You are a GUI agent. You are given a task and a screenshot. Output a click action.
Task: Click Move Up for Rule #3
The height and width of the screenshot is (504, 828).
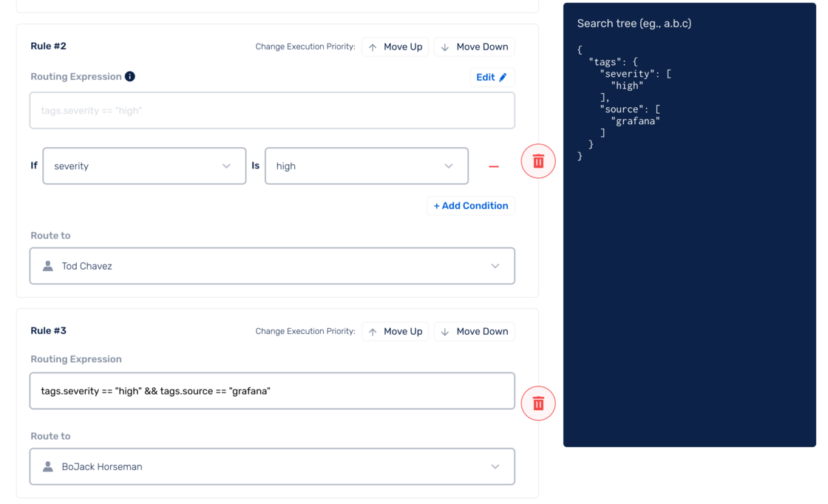[x=395, y=331]
